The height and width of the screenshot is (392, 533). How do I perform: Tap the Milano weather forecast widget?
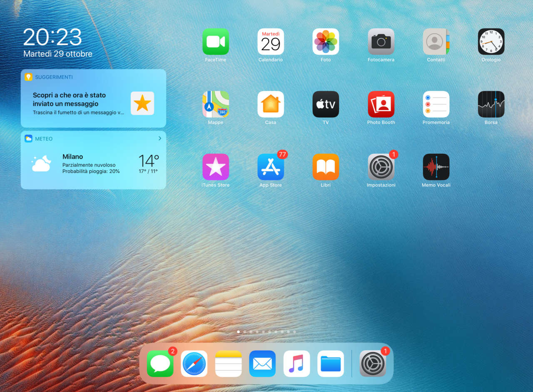coord(93,164)
